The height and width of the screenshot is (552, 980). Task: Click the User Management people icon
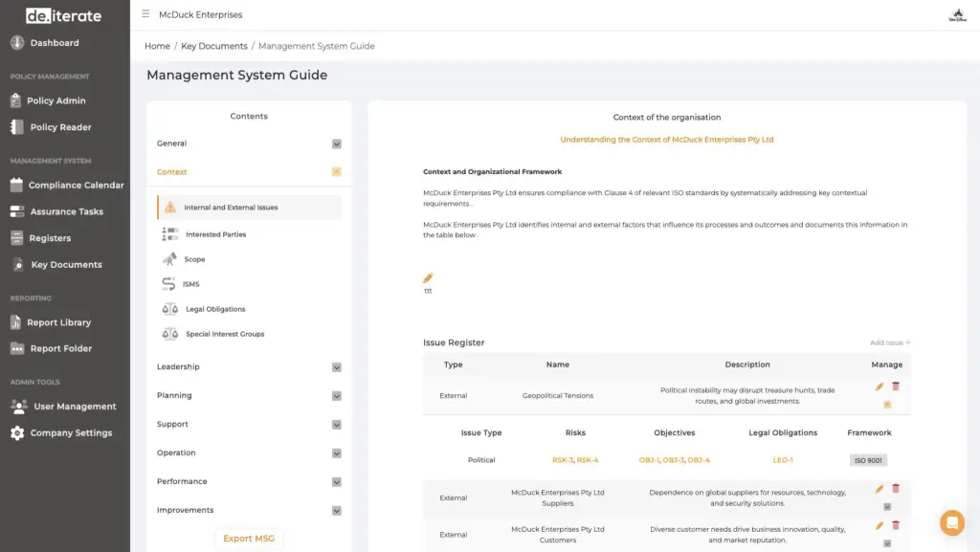click(19, 407)
